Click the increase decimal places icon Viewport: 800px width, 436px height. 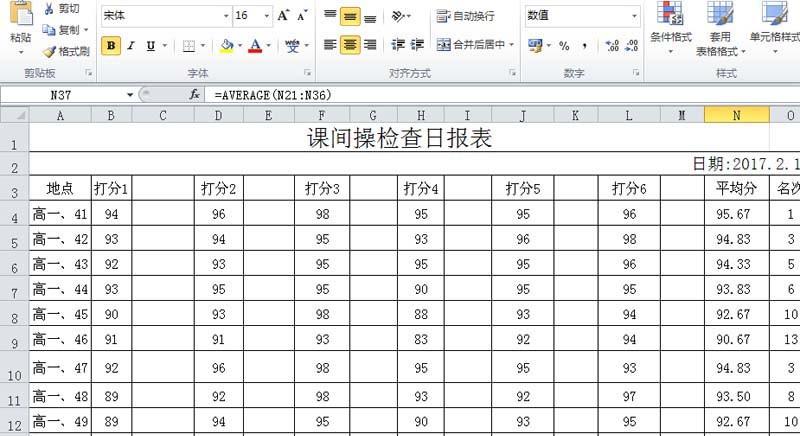point(613,45)
